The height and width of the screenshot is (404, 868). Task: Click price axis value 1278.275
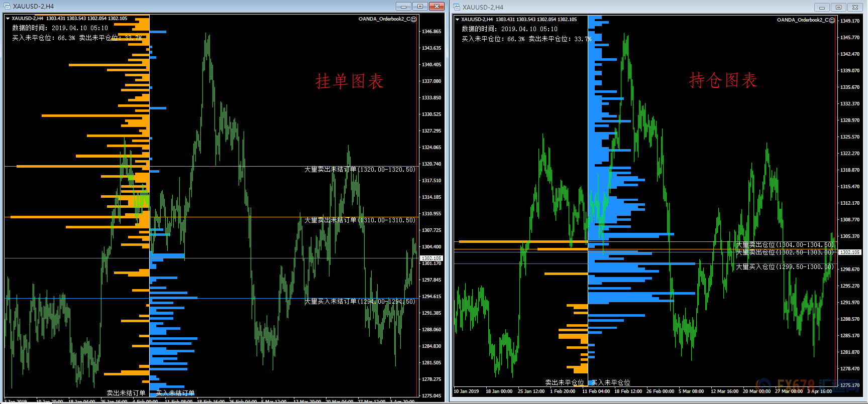pyautogui.click(x=431, y=379)
